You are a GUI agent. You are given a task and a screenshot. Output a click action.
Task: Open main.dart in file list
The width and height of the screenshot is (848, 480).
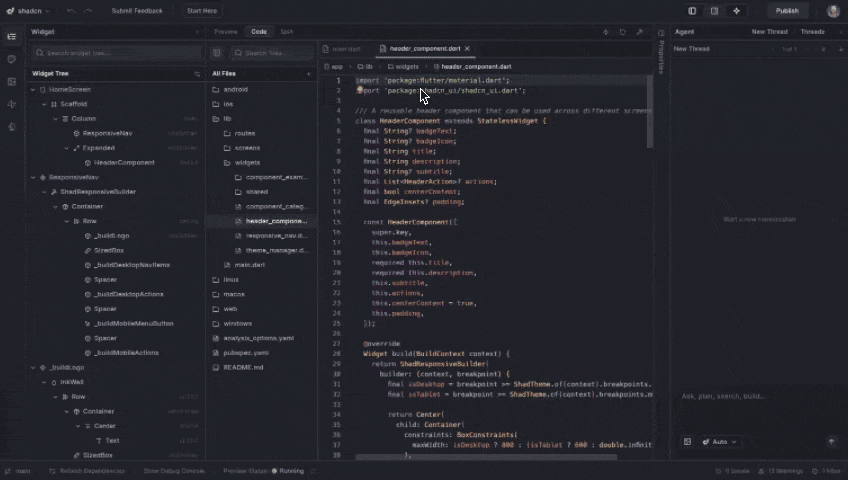point(250,265)
